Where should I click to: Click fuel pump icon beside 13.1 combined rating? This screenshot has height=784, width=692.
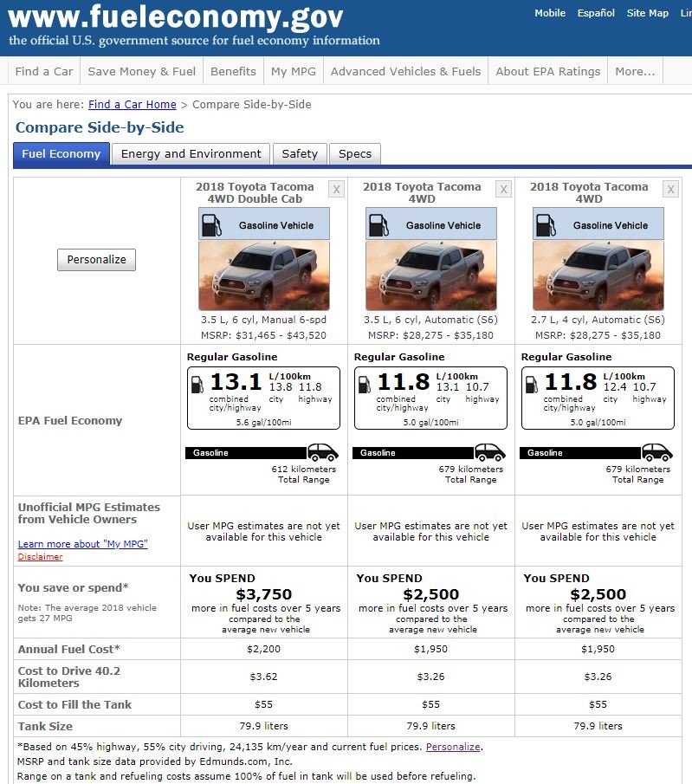(x=197, y=384)
